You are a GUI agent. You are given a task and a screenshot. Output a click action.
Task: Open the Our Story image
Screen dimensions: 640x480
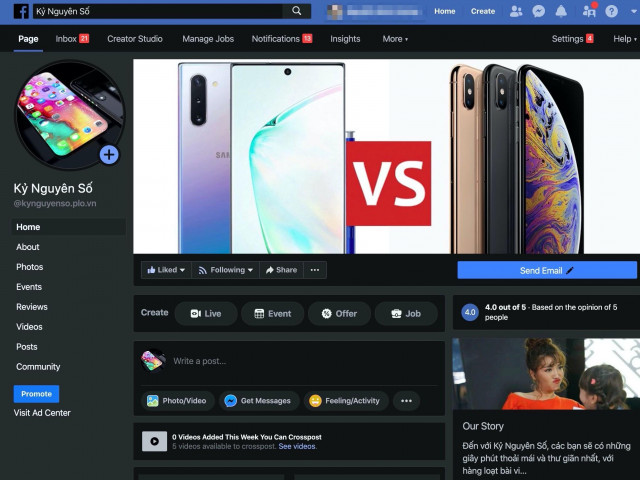pyautogui.click(x=546, y=374)
